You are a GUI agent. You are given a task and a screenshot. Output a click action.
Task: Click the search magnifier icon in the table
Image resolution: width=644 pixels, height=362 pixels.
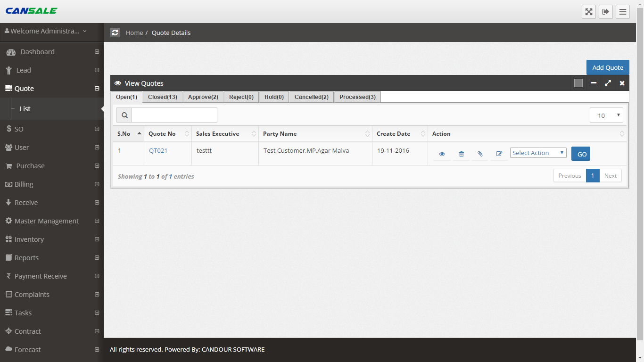124,115
